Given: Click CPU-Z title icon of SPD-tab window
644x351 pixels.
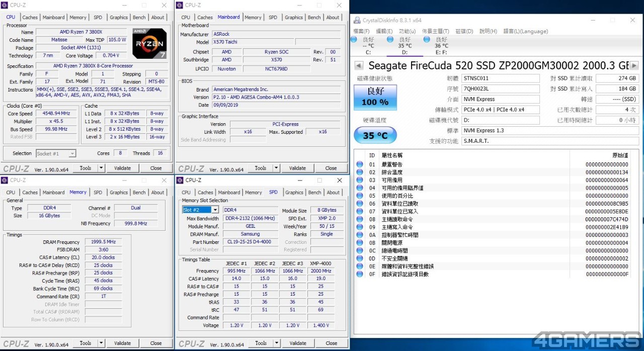Looking at the screenshot, I should point(180,180).
